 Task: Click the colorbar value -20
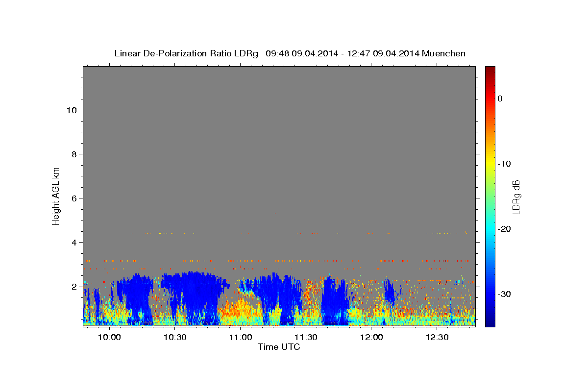pos(504,229)
